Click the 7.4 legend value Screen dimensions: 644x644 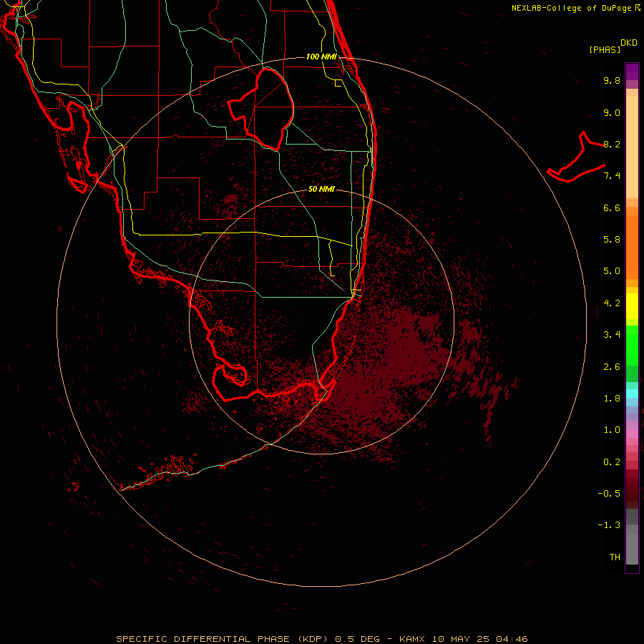click(612, 176)
